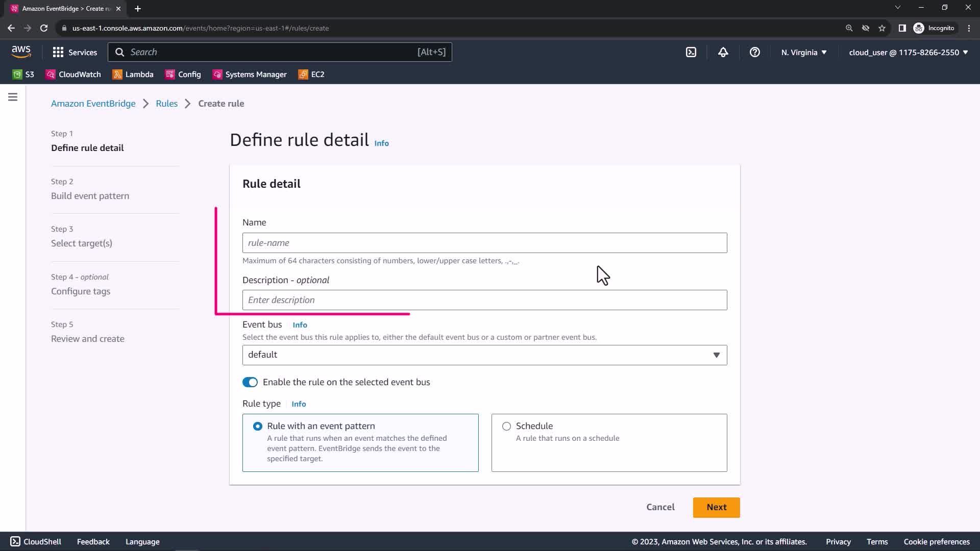Open the help question mark menu

click(754, 52)
